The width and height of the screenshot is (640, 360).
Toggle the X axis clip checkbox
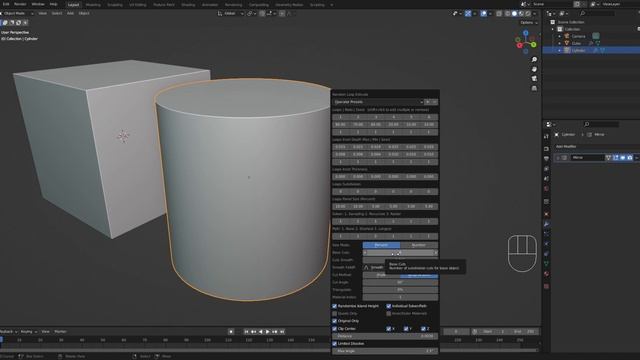click(x=389, y=329)
